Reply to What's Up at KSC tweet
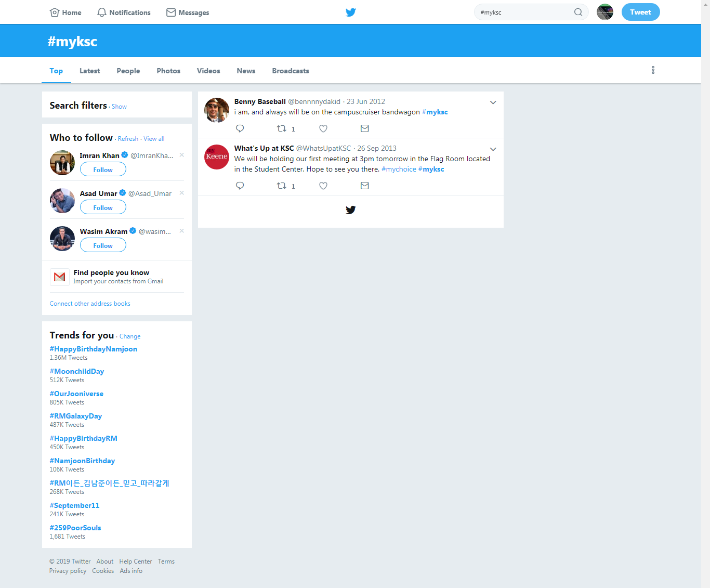 point(240,186)
